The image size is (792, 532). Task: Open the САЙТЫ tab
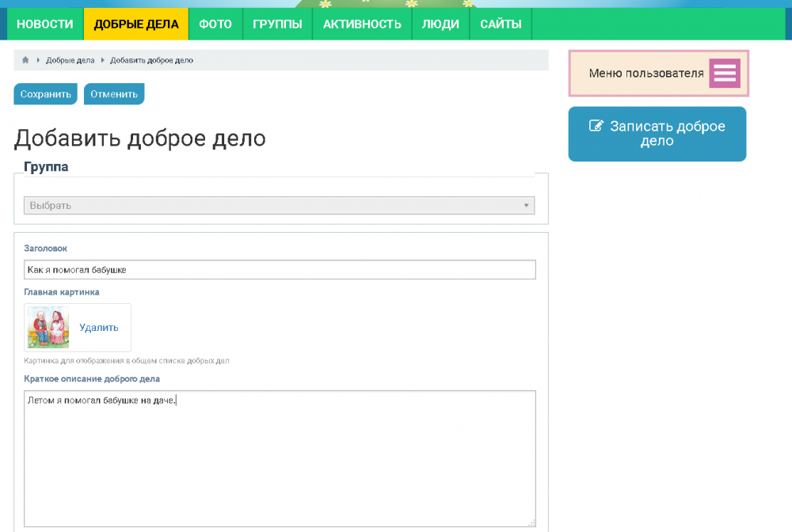(501, 25)
